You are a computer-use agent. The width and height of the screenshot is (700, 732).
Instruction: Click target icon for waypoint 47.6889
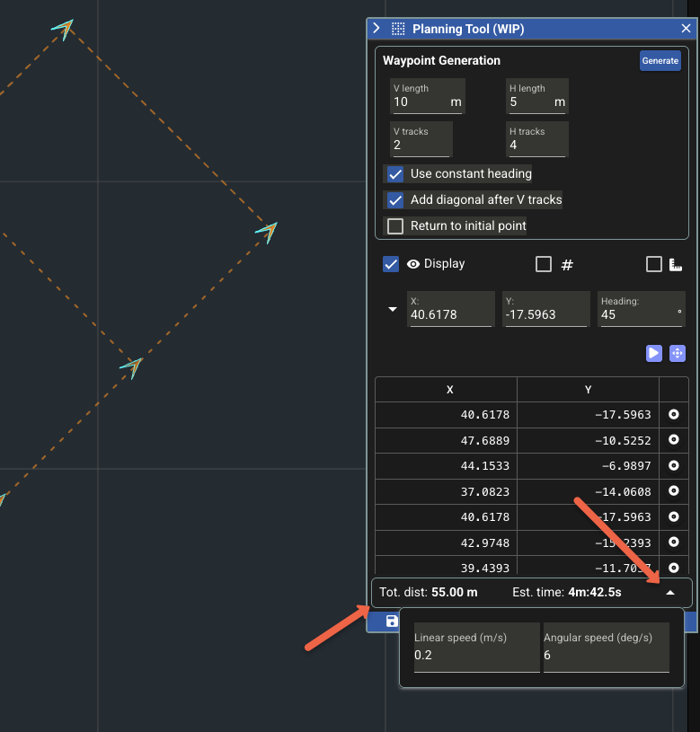(673, 440)
